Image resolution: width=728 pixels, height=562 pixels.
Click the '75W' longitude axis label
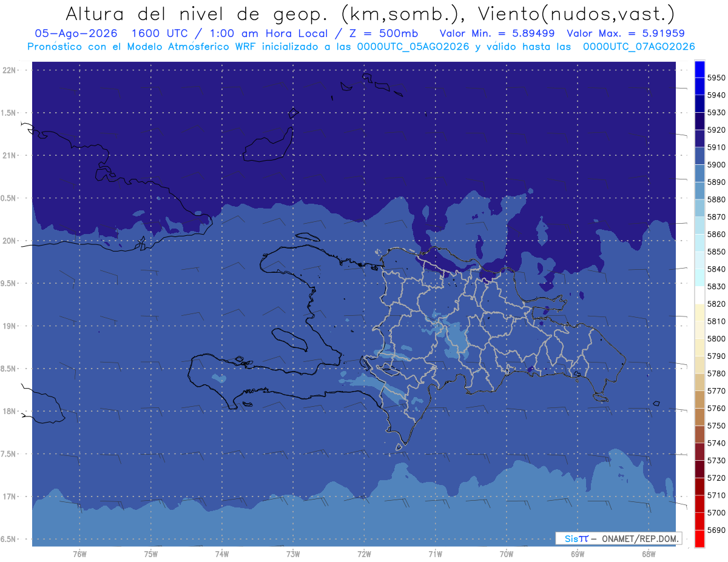[151, 554]
